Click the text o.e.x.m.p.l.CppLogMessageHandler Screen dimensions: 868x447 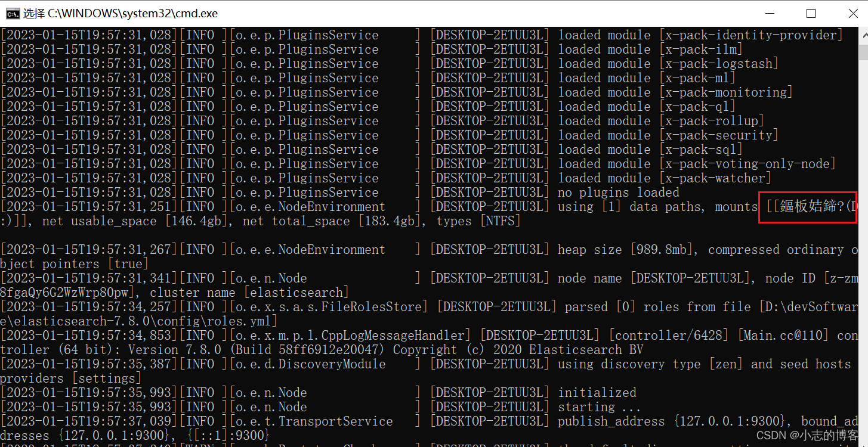pos(350,336)
